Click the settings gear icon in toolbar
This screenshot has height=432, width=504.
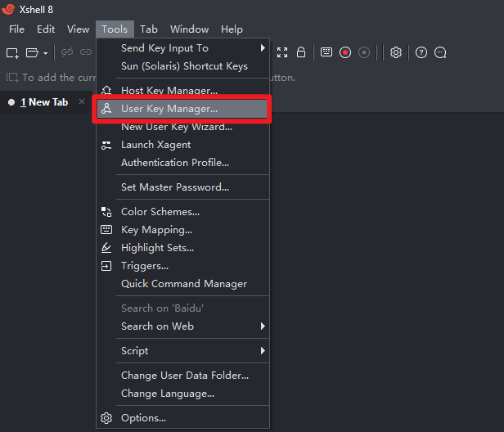(x=396, y=52)
